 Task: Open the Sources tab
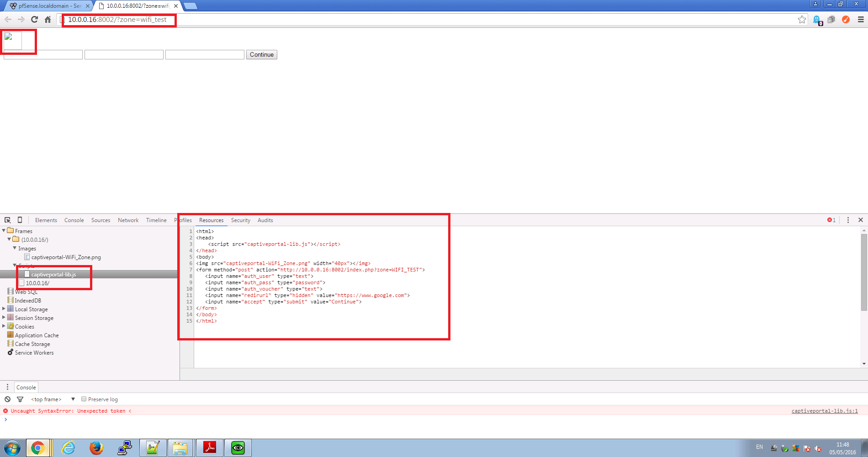101,220
